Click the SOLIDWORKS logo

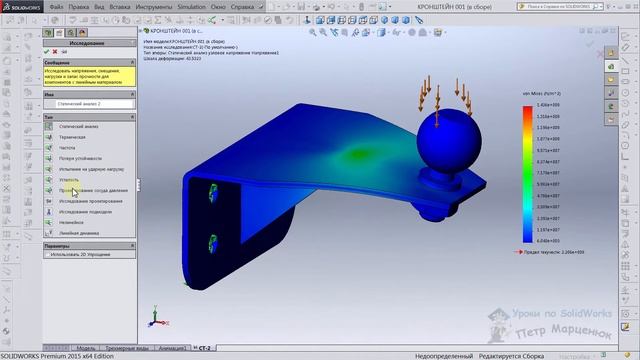click(21, 7)
